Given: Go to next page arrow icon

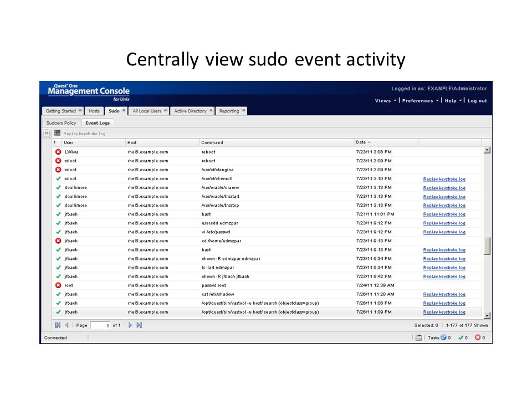Looking at the screenshot, I should pos(130,325).
